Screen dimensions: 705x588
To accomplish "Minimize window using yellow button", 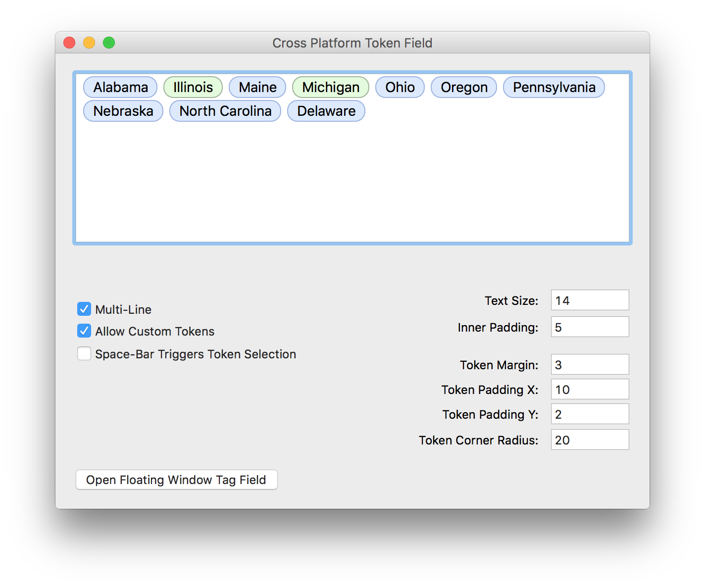I will [89, 43].
